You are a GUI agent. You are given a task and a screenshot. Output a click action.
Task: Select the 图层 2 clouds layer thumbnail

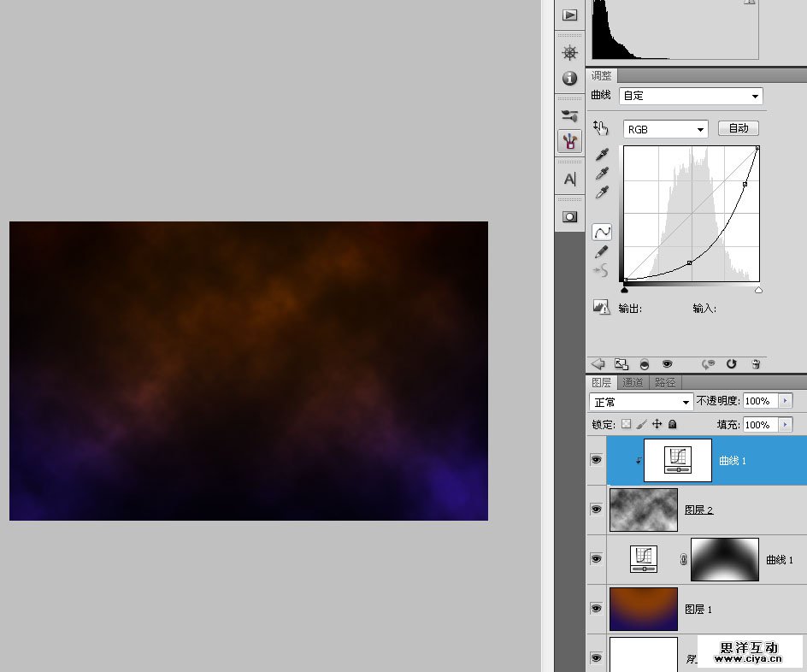(643, 510)
